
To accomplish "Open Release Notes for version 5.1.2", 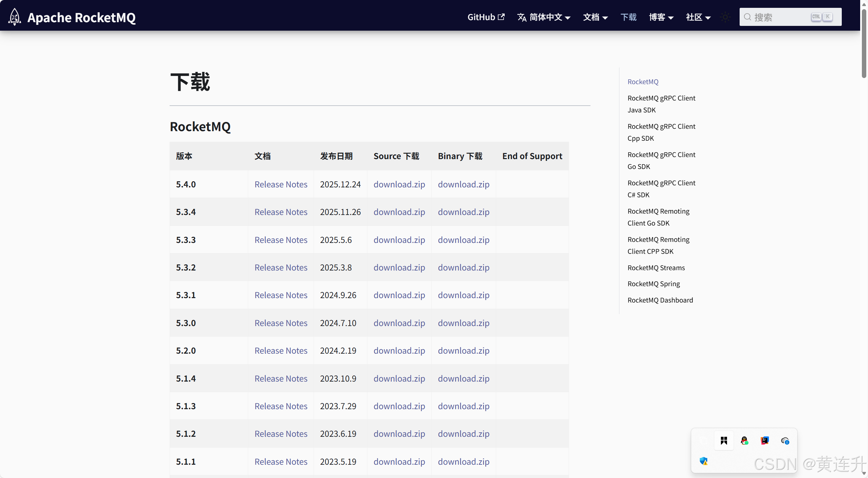I will (281, 434).
